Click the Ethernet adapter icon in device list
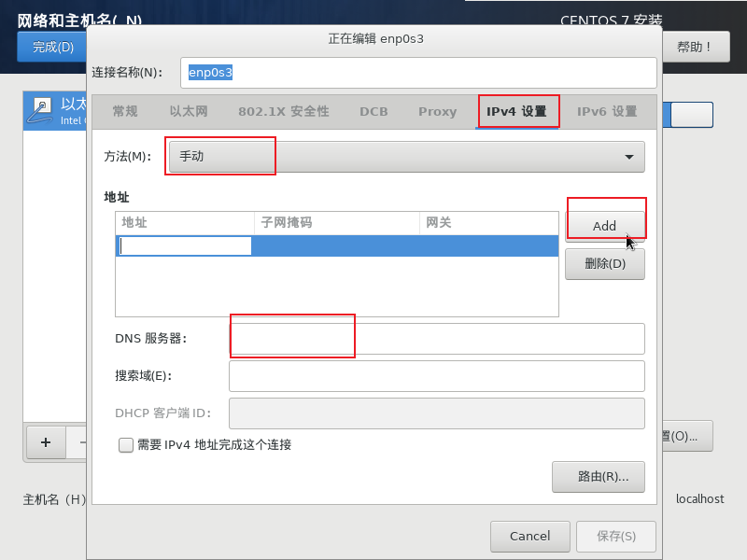 click(39, 110)
